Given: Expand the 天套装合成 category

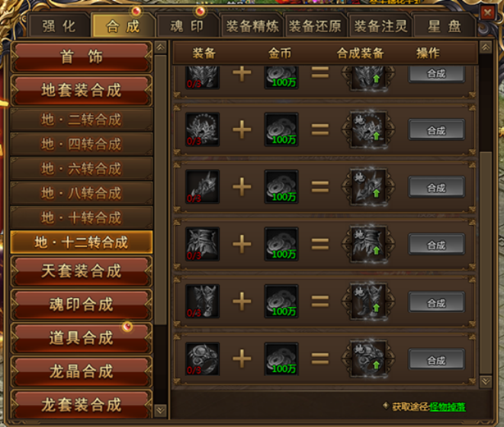Looking at the screenshot, I should (x=82, y=271).
